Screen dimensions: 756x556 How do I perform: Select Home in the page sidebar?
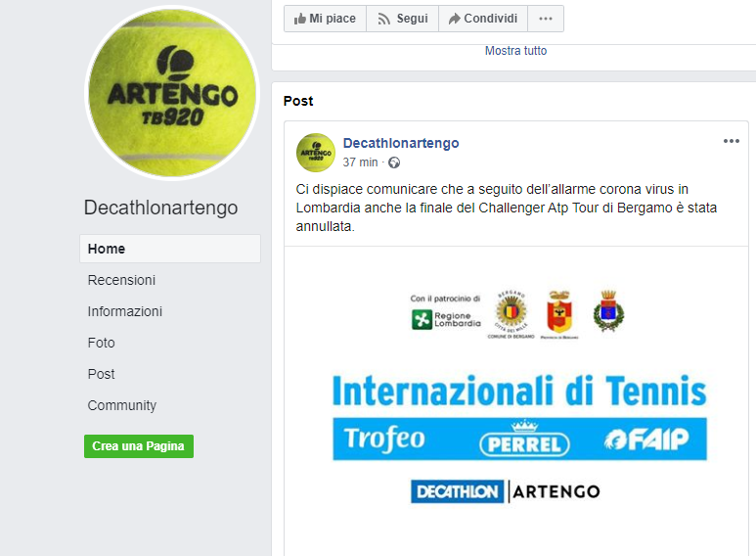(x=170, y=249)
